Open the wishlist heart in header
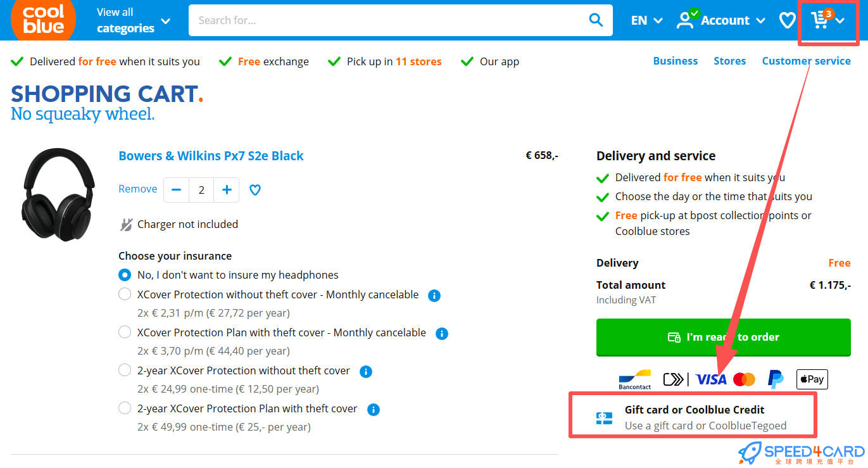The height and width of the screenshot is (468, 868). pos(787,20)
